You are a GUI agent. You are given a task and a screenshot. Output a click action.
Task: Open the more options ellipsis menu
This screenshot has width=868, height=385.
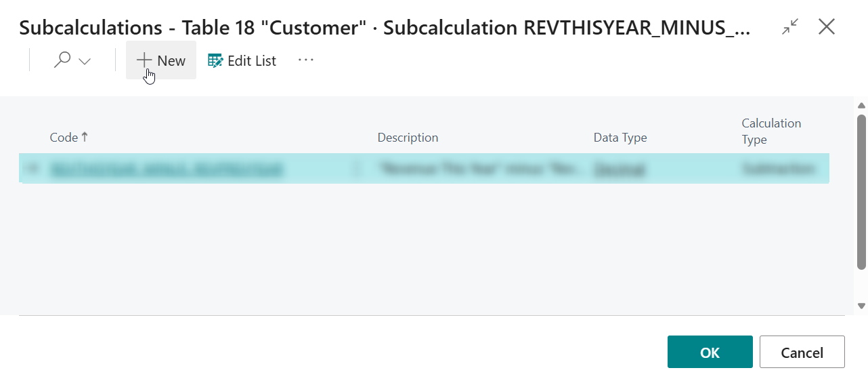click(x=306, y=60)
